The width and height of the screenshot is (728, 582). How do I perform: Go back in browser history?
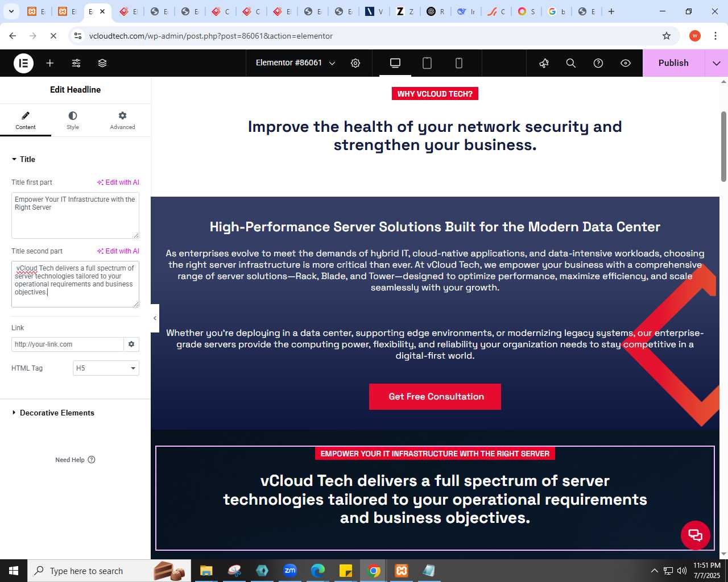[13, 36]
